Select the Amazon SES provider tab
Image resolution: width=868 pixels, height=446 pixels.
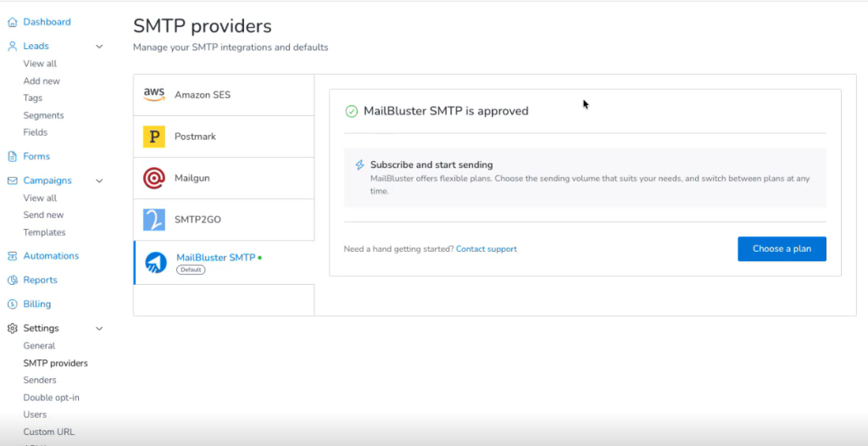(224, 95)
